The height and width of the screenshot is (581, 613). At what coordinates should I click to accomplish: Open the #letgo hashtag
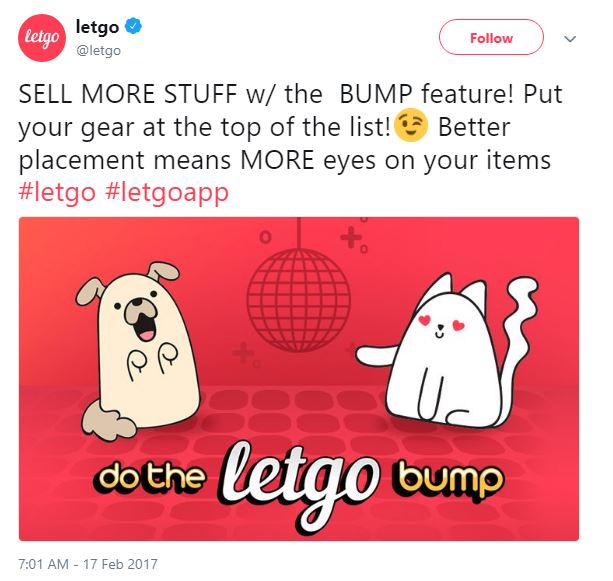click(x=57, y=193)
